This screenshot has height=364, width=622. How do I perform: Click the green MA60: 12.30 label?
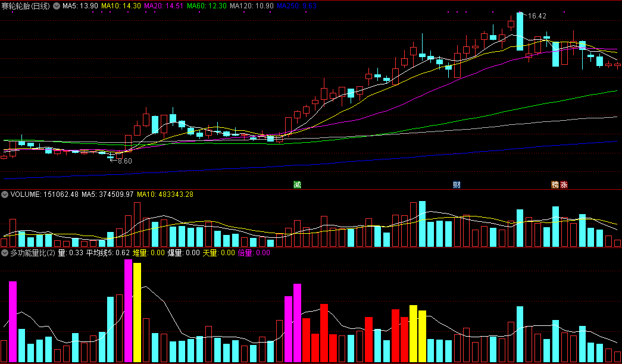click(207, 7)
